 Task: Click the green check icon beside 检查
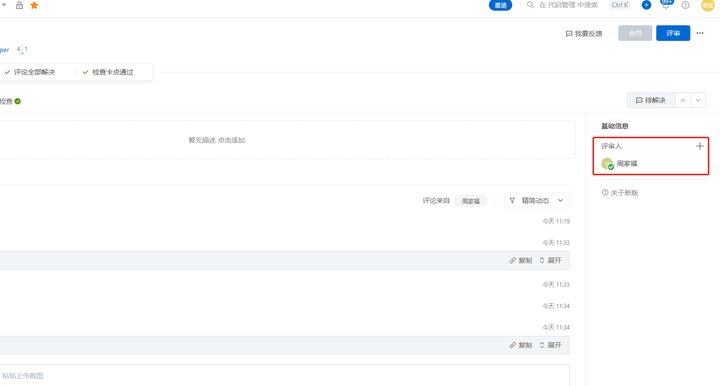coord(17,101)
